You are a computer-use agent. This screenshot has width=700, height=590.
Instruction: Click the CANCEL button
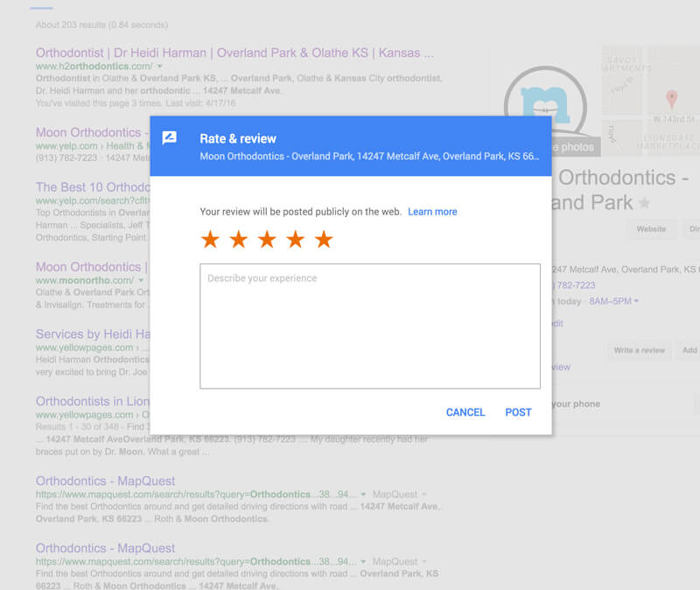click(x=465, y=411)
